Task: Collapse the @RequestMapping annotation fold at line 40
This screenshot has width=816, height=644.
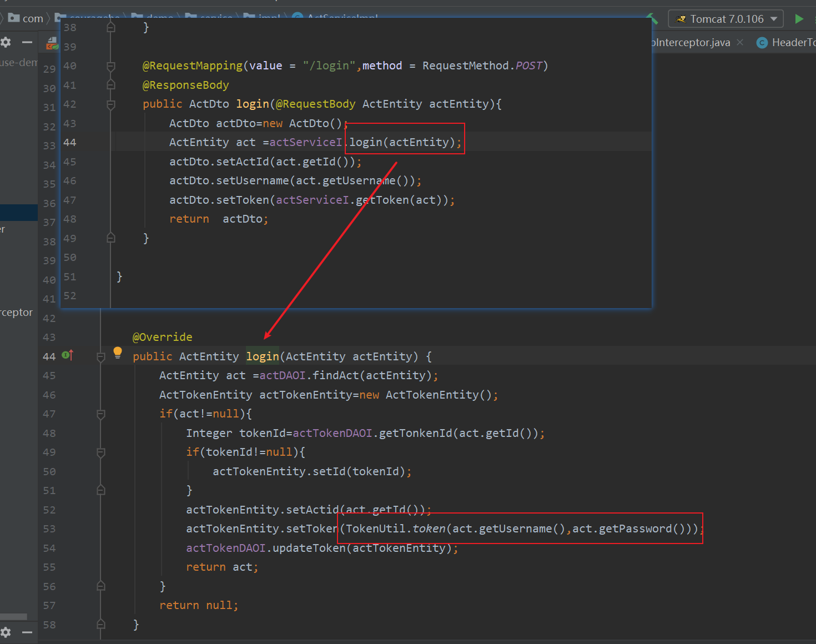Action: coord(111,66)
